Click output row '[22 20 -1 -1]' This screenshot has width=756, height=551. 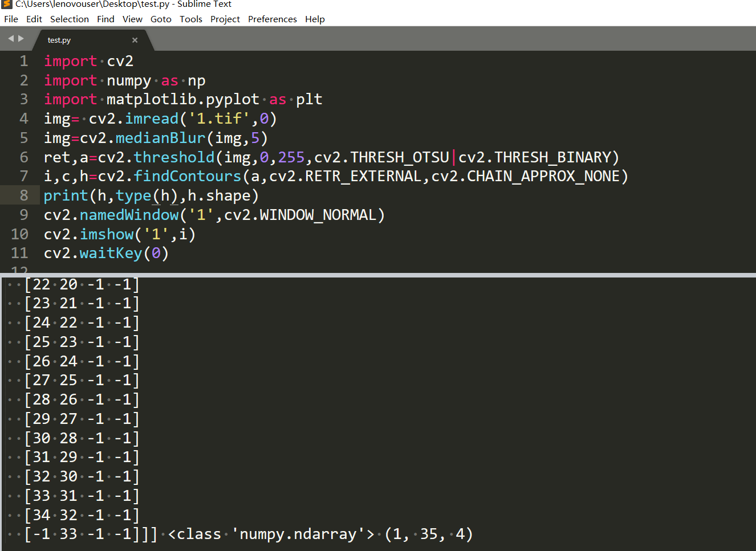pos(82,284)
